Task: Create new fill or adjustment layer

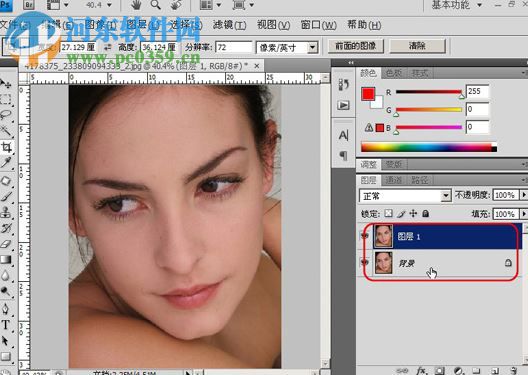Action: (458, 371)
